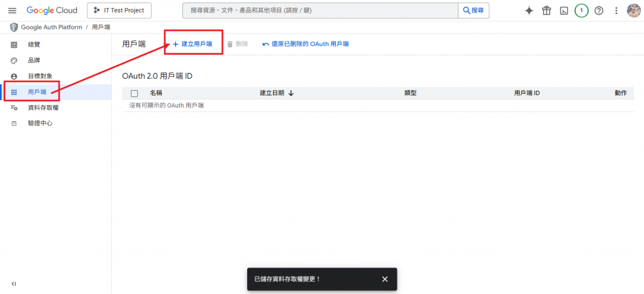The width and height of the screenshot is (644, 294).
Task: Open the IT Test Project selector
Action: pyautogui.click(x=119, y=11)
